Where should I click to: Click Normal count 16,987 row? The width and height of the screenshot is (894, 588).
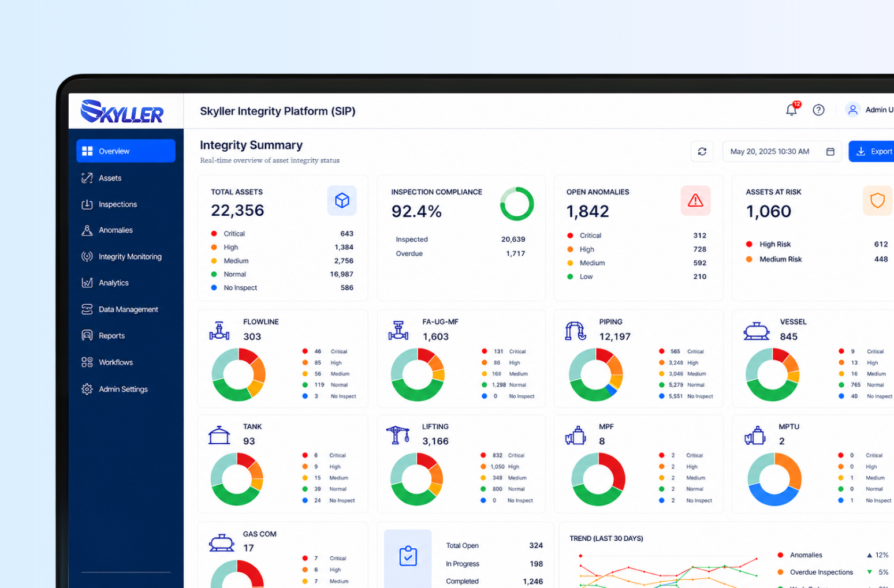282,274
